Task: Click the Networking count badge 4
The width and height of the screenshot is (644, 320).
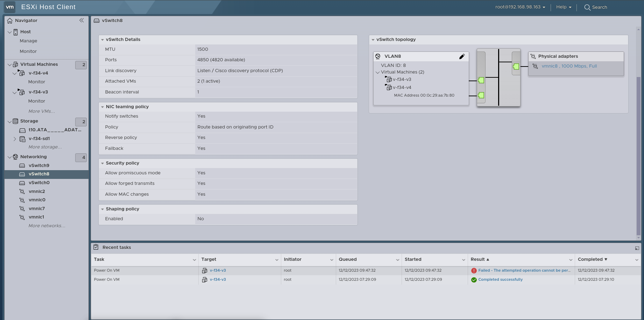Action: coord(81,158)
